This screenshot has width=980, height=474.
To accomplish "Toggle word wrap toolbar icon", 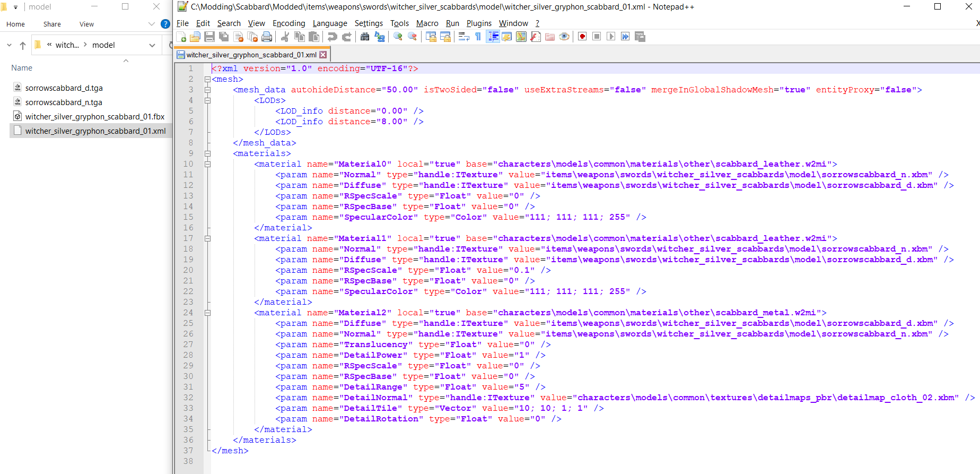I will click(463, 37).
